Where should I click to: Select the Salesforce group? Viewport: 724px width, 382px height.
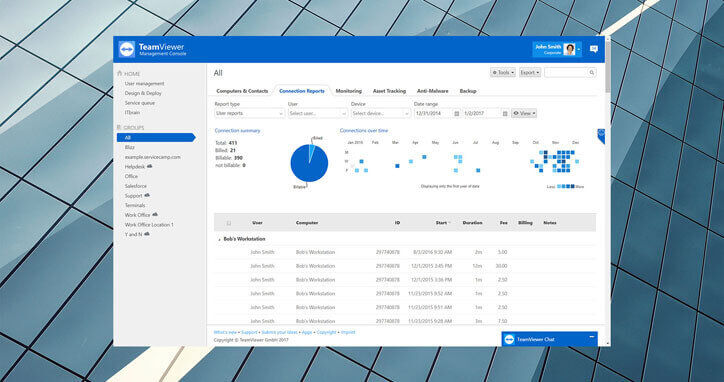click(x=135, y=186)
